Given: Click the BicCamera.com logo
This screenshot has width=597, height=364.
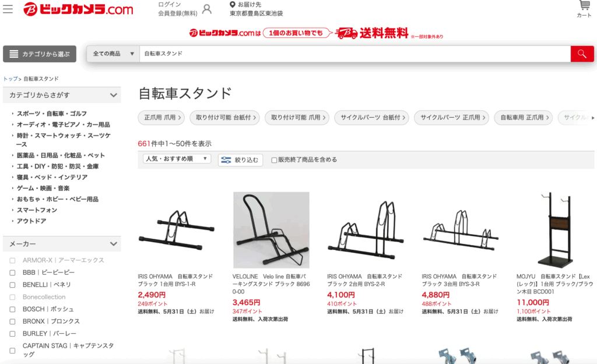Looking at the screenshot, I should pyautogui.click(x=78, y=9).
